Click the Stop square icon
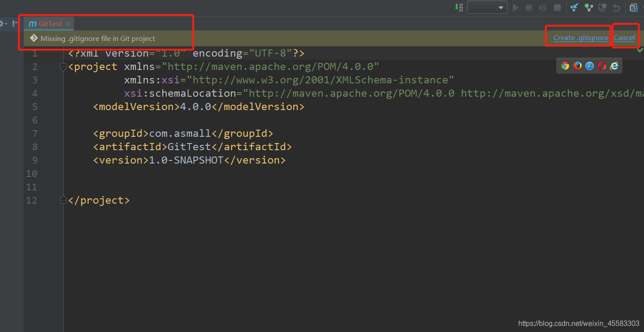This screenshot has height=332, width=644. 558,7
